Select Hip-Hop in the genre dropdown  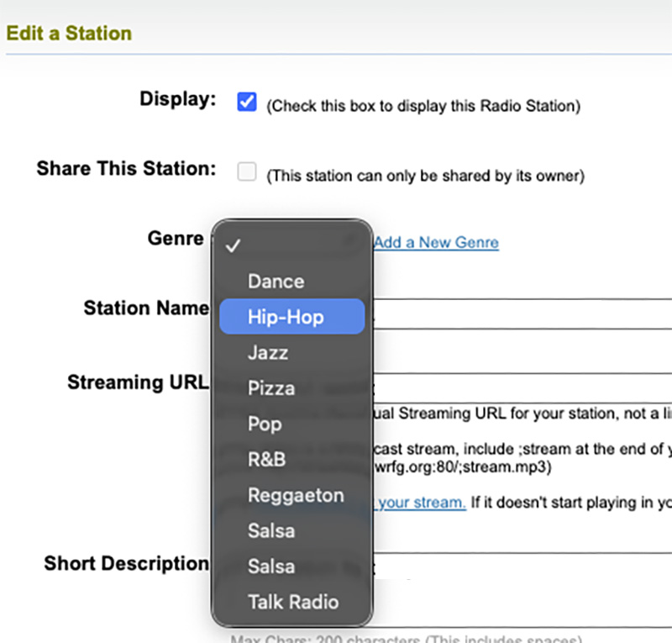(x=291, y=317)
